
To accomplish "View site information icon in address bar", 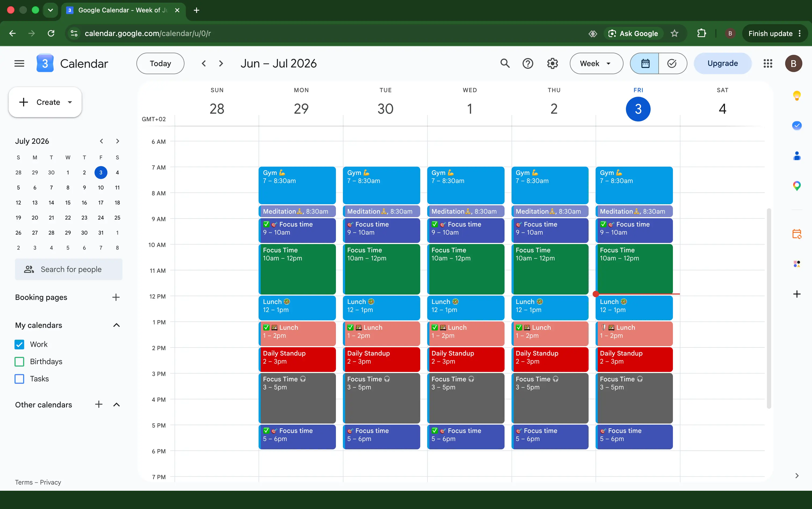I will pyautogui.click(x=74, y=33).
